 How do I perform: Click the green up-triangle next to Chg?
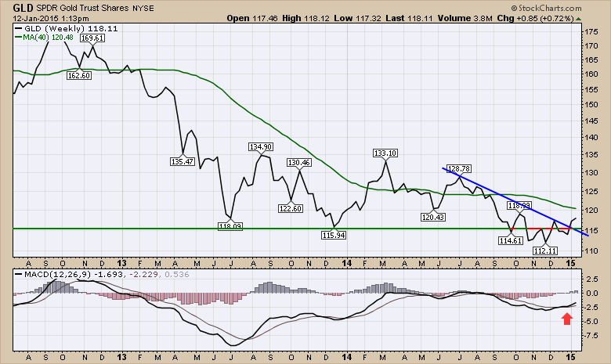pyautogui.click(x=578, y=19)
